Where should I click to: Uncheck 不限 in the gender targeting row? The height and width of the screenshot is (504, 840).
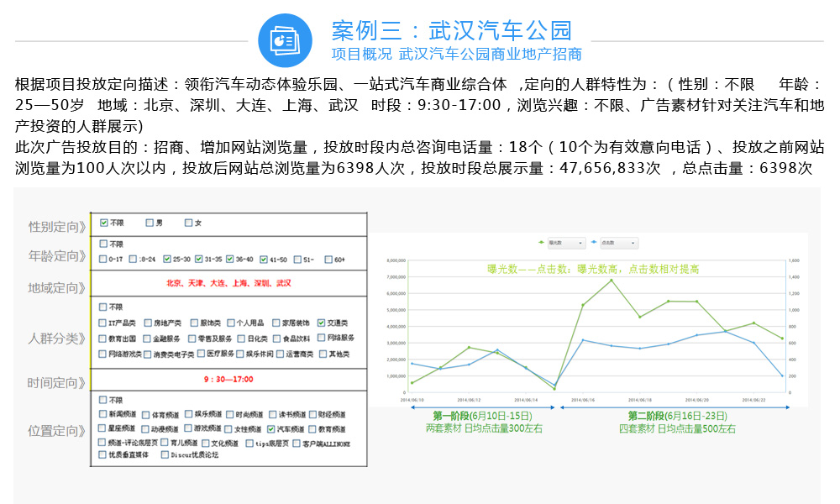(x=103, y=223)
